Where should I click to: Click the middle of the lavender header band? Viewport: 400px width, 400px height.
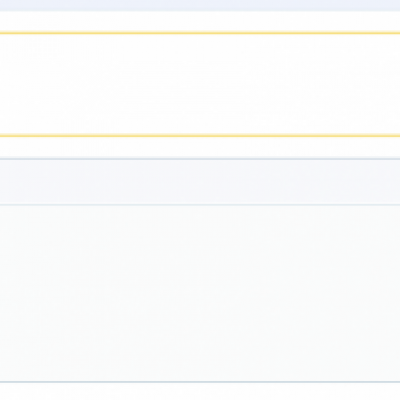click(x=200, y=182)
